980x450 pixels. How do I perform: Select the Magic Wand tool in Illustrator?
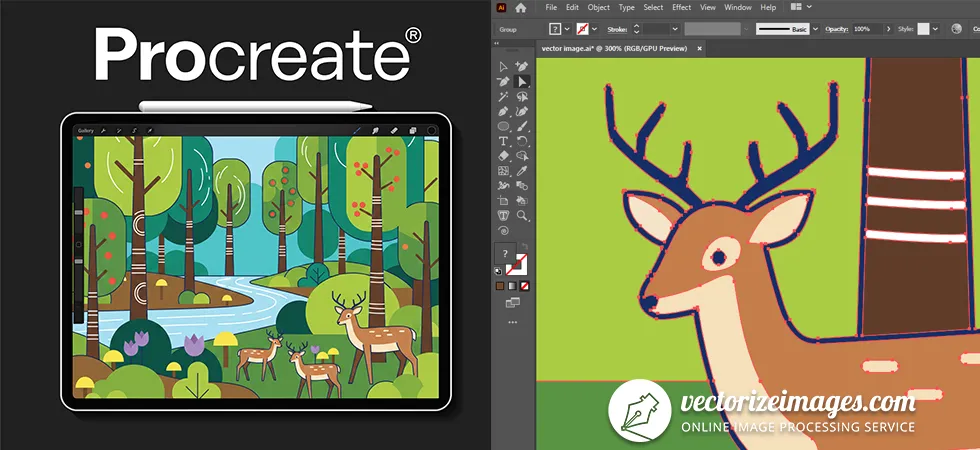point(503,96)
